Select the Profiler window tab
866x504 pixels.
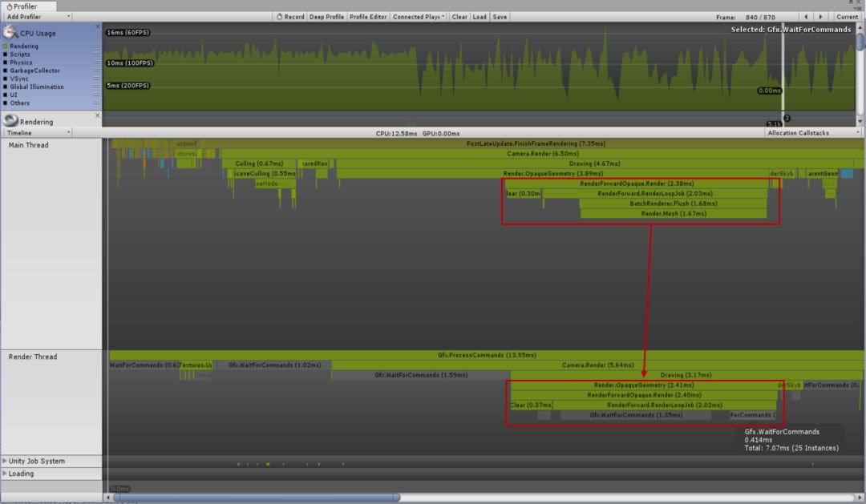(28, 6)
